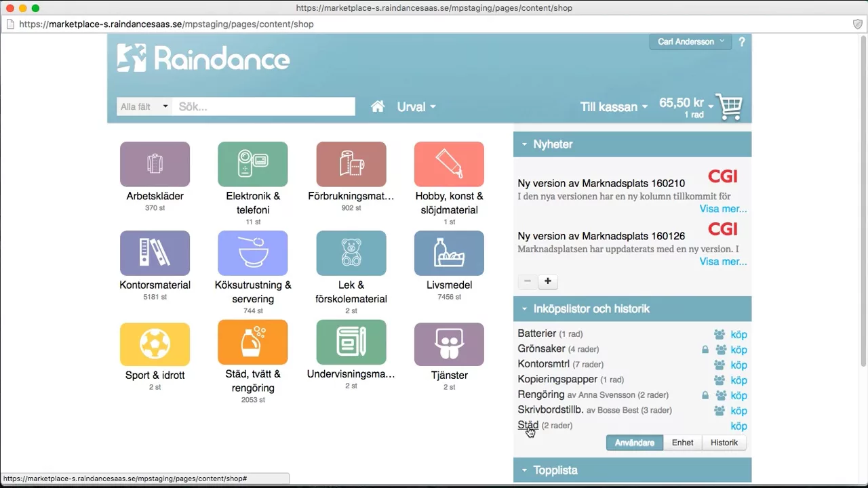Screen dimensions: 868x488
Task: Open the Till kassan menu
Action: [x=613, y=107]
